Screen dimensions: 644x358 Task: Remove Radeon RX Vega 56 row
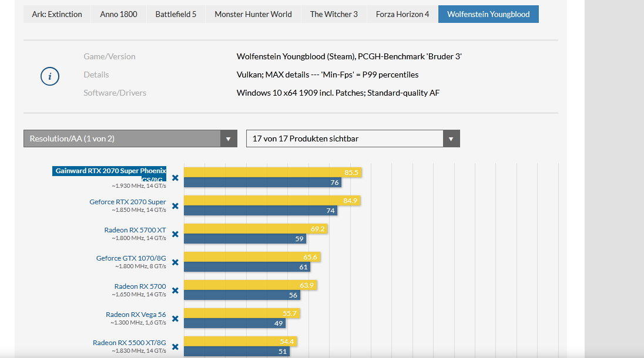pos(175,319)
